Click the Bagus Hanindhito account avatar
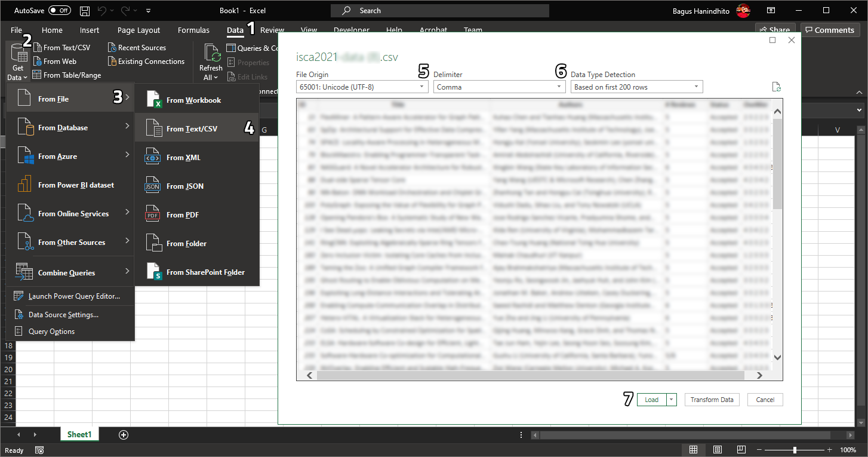 point(743,11)
